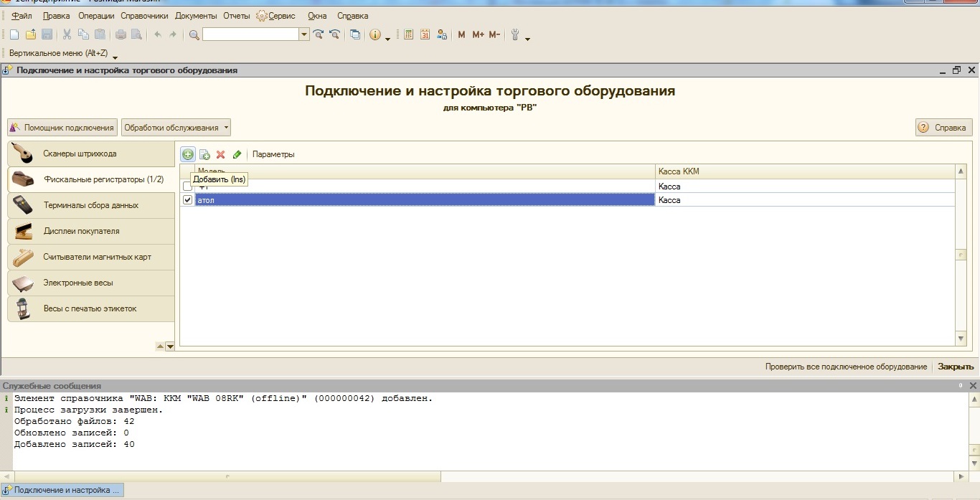Click the Print preview icon

click(136, 34)
